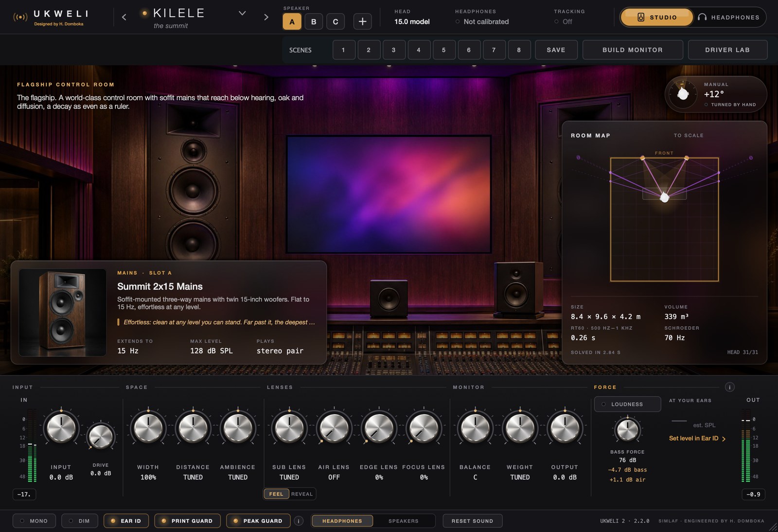Click the Force section info icon
Screen dimensions: 778x532
coord(729,387)
